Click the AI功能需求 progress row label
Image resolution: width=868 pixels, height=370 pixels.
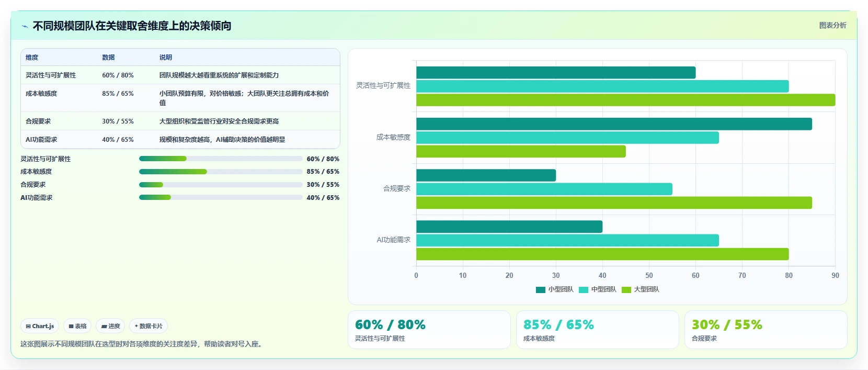click(37, 198)
